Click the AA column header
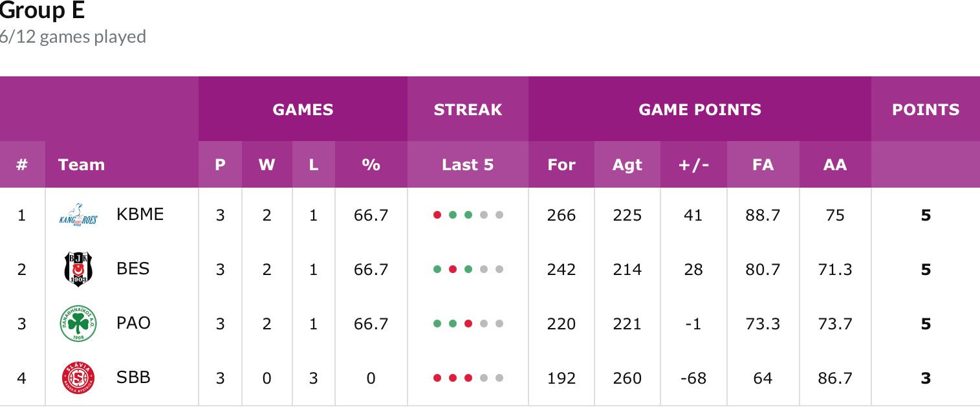The image size is (980, 407). pos(835,165)
